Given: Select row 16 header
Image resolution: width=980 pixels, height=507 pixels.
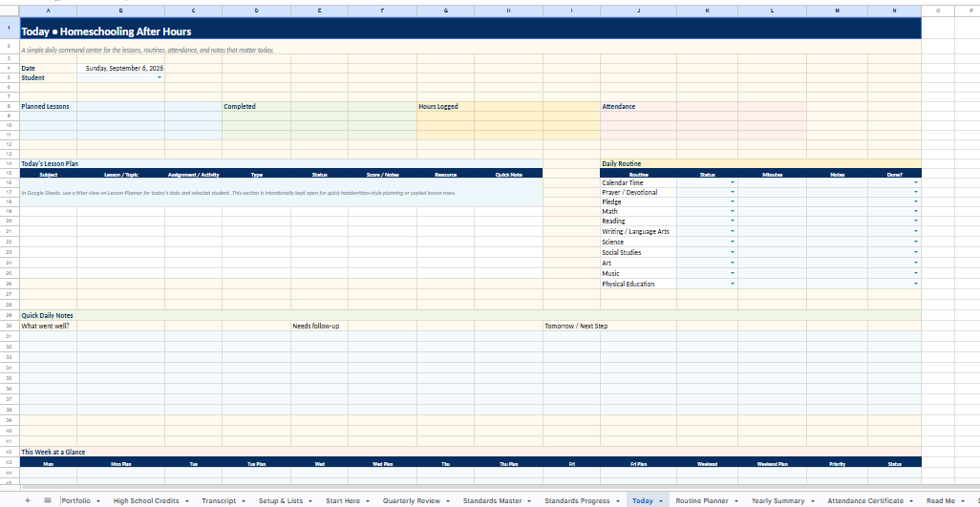Looking at the screenshot, I should pos(10,183).
